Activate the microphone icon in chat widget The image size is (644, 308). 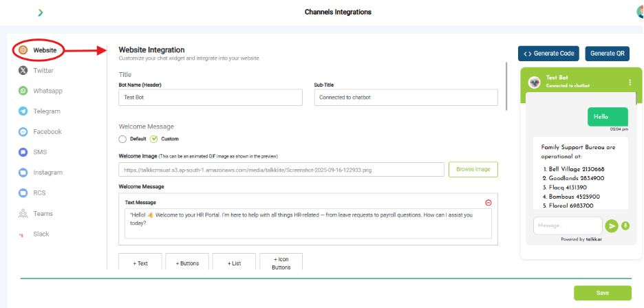(x=625, y=225)
